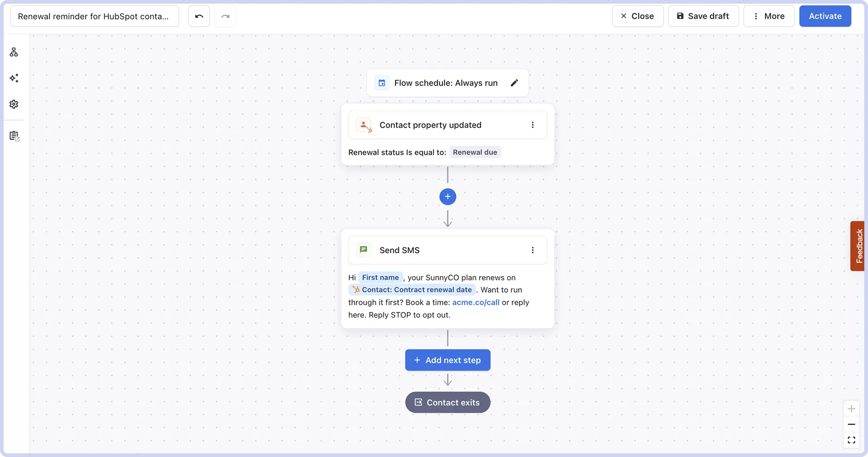Open the Feedback side tab
Viewport: 868px width, 457px height.
point(858,246)
